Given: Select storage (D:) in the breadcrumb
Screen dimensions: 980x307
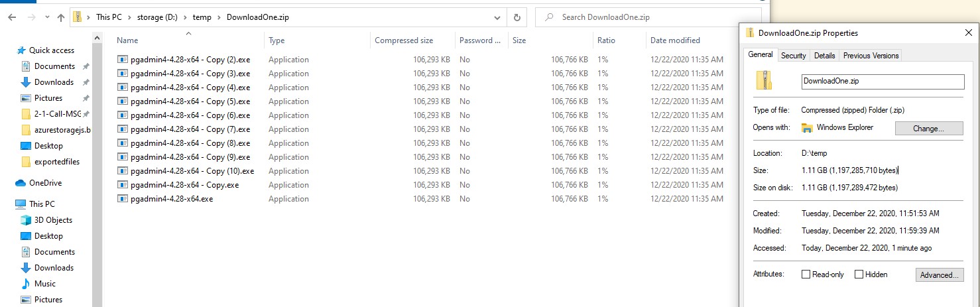Looking at the screenshot, I should click(158, 17).
